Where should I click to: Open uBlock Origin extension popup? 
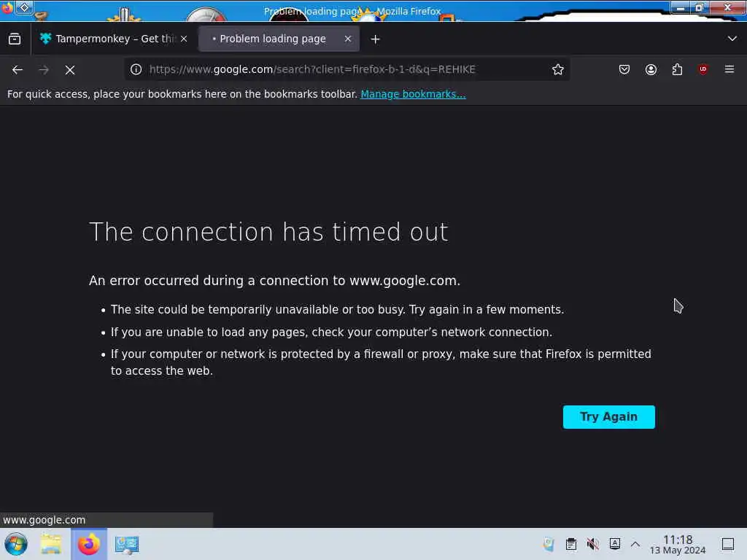703,69
